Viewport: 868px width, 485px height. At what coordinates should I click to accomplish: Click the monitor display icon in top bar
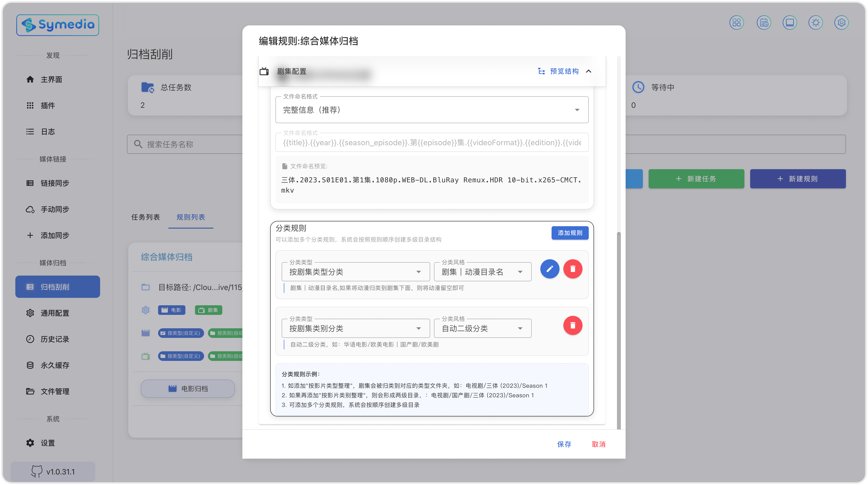click(789, 23)
